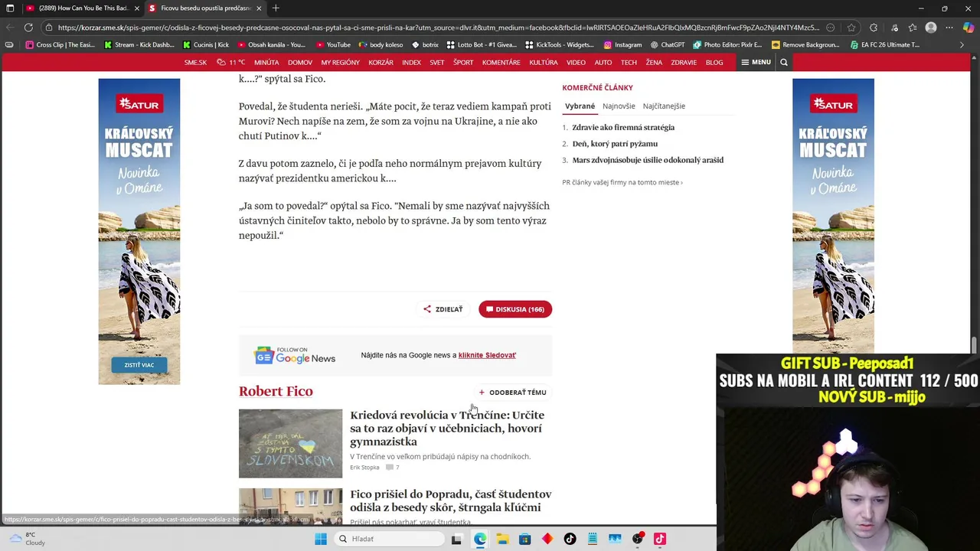This screenshot has height=551, width=980.
Task: Close the 'Ficovu besedu opustila' tab
Action: tap(259, 8)
